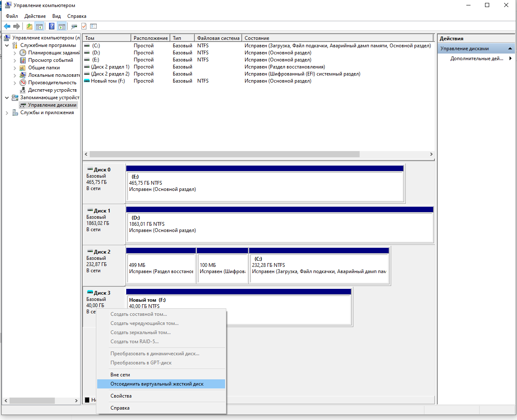Image resolution: width=517 pixels, height=420 pixels.
Task: Select the 499 МБ recovery partition block
Action: 161,268
